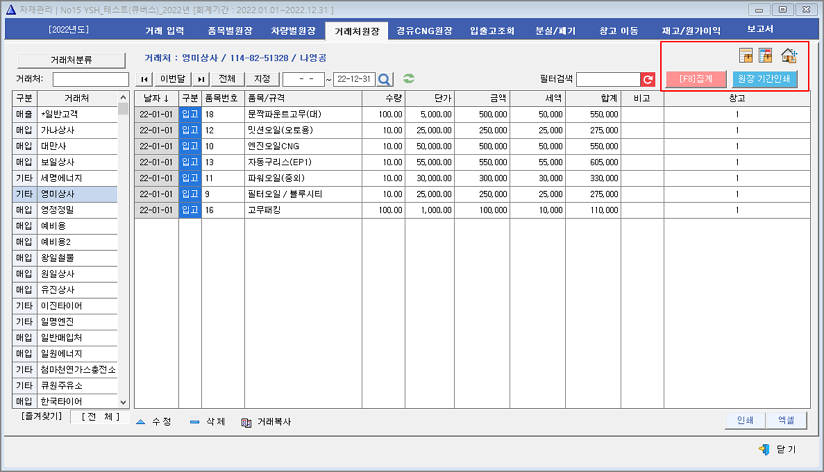This screenshot has height=472, width=824.
Task: Open the 창고 이동 tab
Action: [619, 30]
